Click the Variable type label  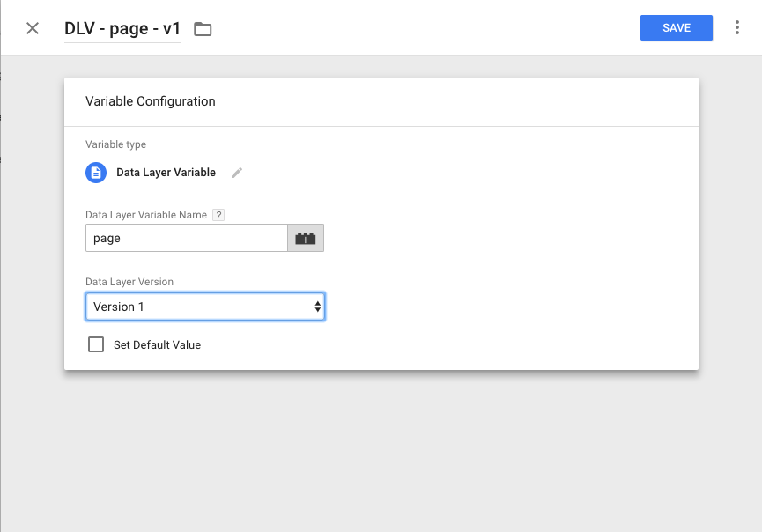pyautogui.click(x=115, y=144)
